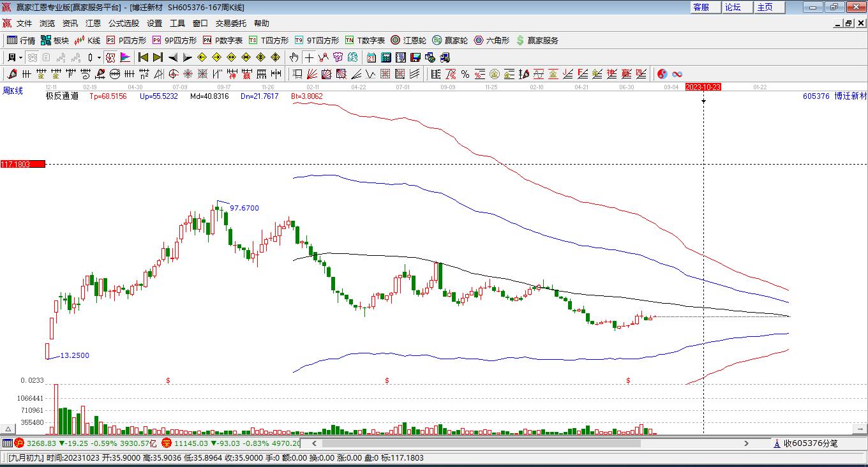868x467 pixels.
Task: Click the 97.6700 high price label
Action: 244,208
